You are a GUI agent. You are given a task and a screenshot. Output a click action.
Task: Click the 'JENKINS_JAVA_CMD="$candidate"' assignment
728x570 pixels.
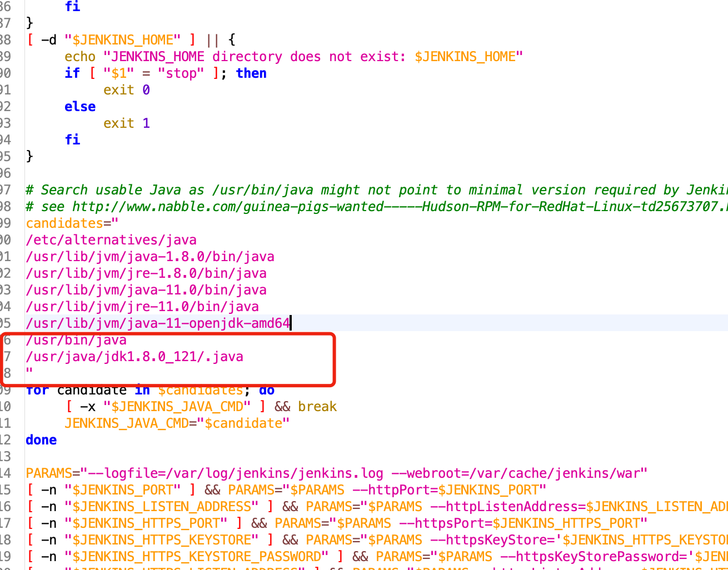(177, 423)
